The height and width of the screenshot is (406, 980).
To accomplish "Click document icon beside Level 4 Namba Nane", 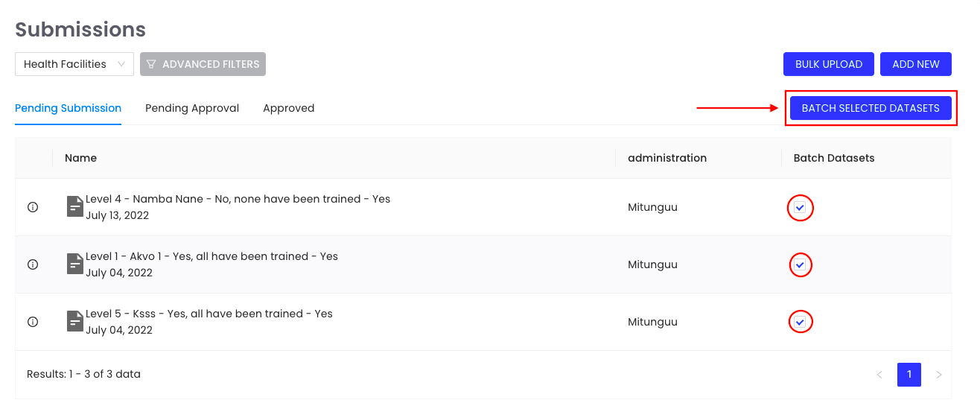I will click(x=74, y=206).
